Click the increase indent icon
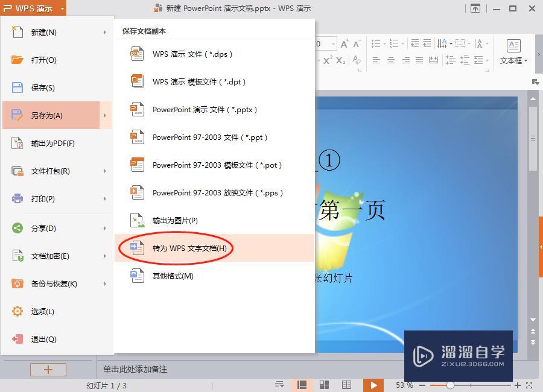Image resolution: width=543 pixels, height=392 pixels. point(427,43)
